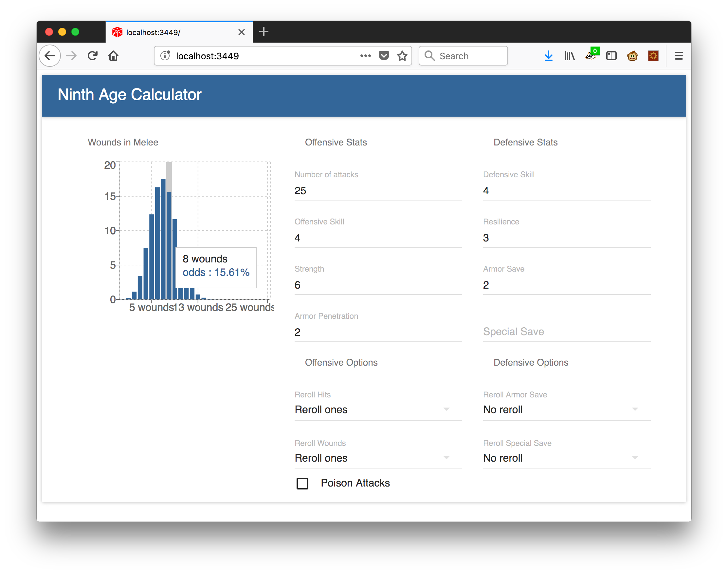Expand the Reroll Wounds dropdown

pyautogui.click(x=378, y=458)
